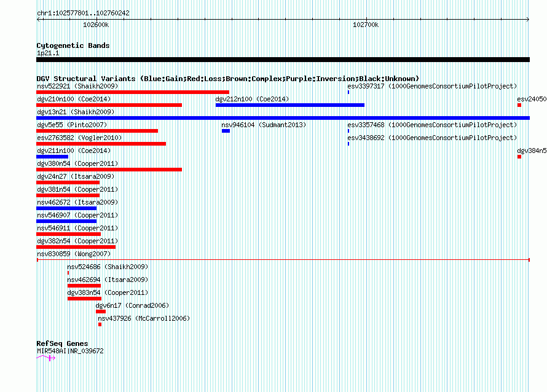Click the blue gain bar under dgv212n100
Viewport: 547px width, 392px height.
(290, 105)
